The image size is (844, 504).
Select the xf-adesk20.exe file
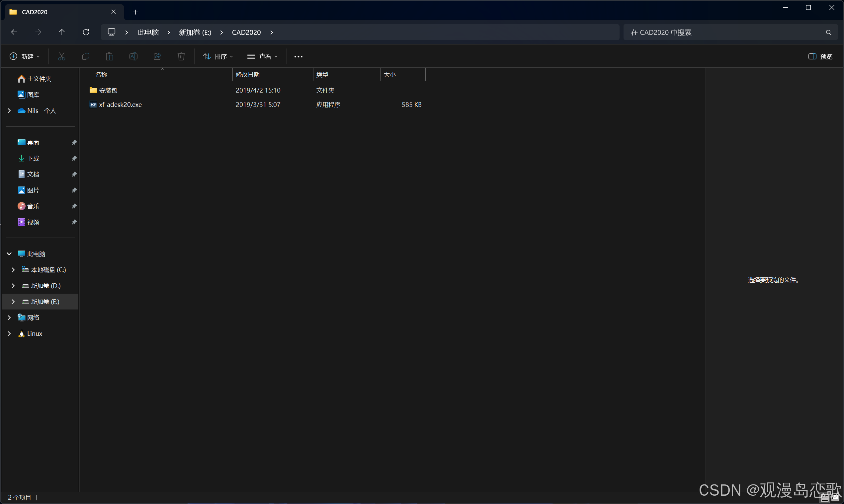point(120,105)
